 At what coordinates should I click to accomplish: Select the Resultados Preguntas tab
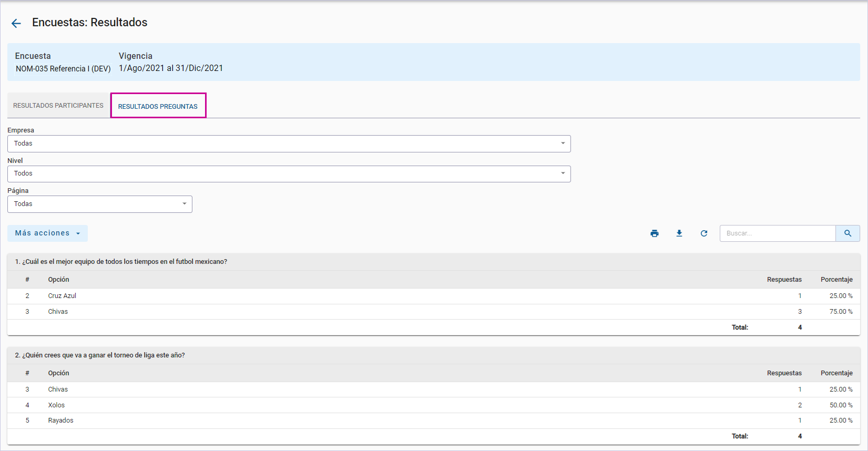[158, 106]
